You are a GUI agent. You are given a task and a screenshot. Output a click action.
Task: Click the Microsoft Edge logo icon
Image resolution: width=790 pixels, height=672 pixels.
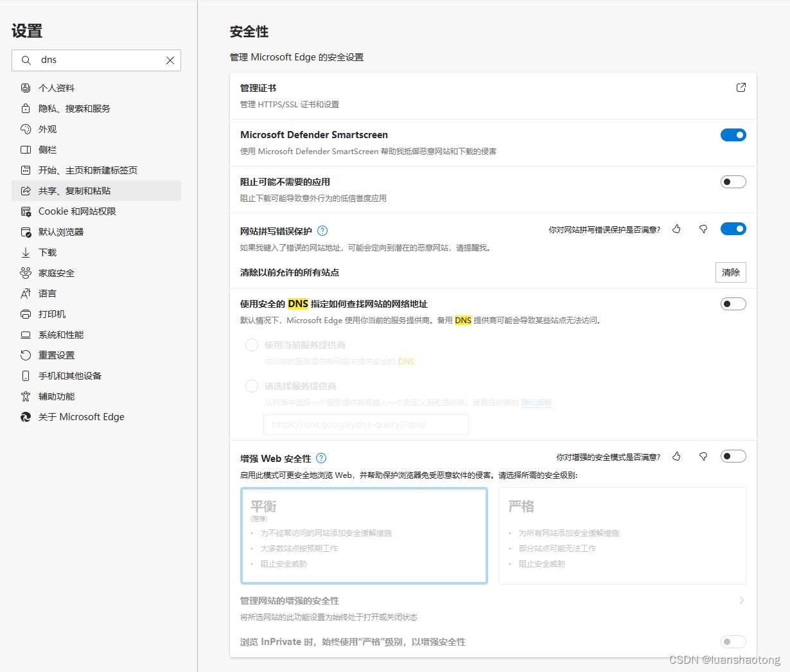pyautogui.click(x=26, y=417)
